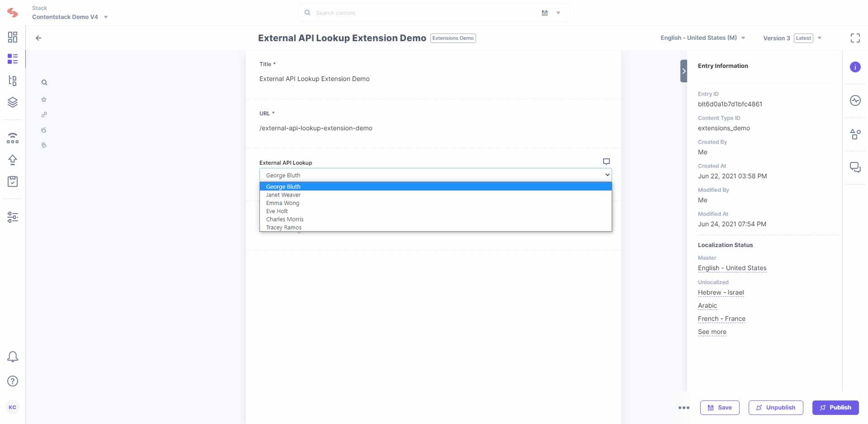Open the Settings sliders icon in the sidebar

click(x=12, y=217)
